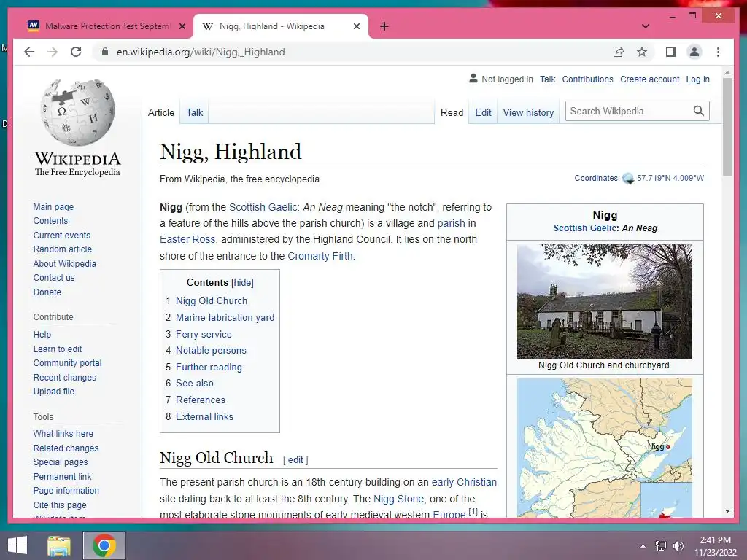The image size is (747, 560).
Task: Click the page vertical scrollbar thumb
Action: pyautogui.click(x=727, y=126)
